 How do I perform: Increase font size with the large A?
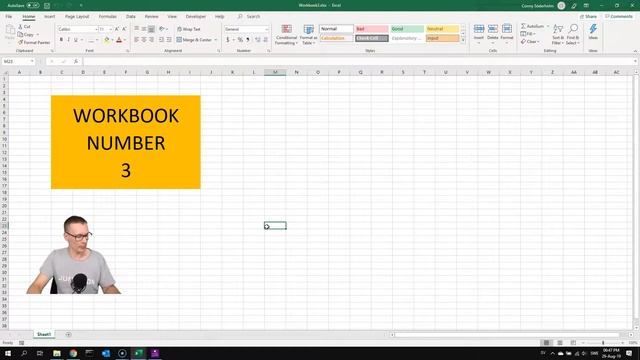[x=117, y=29]
